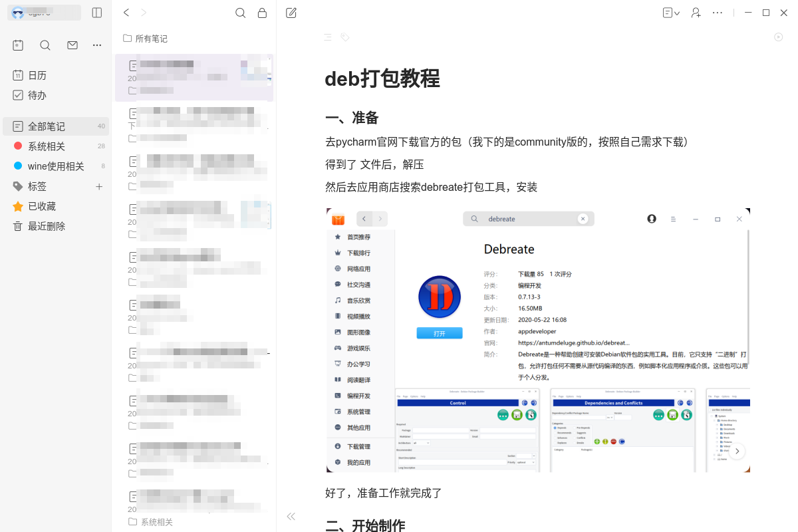Open the mail envelope icon
The height and width of the screenshot is (532, 798).
72,45
